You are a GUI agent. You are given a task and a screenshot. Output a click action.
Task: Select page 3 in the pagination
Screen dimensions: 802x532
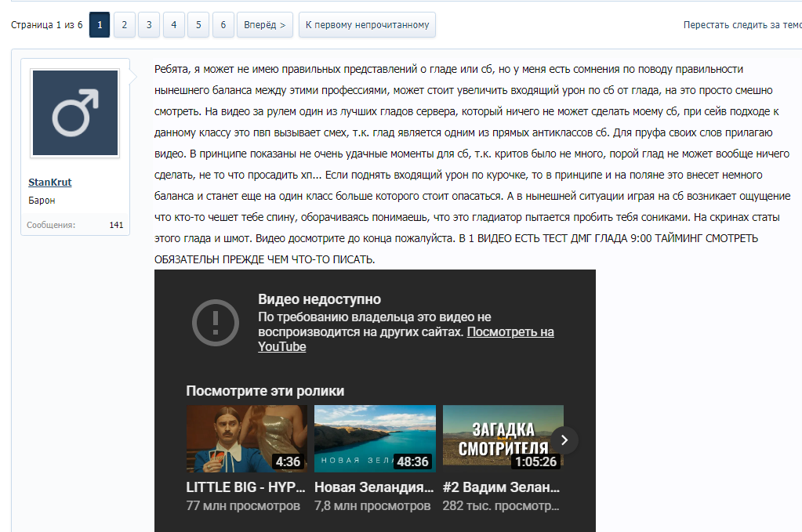[x=149, y=24]
